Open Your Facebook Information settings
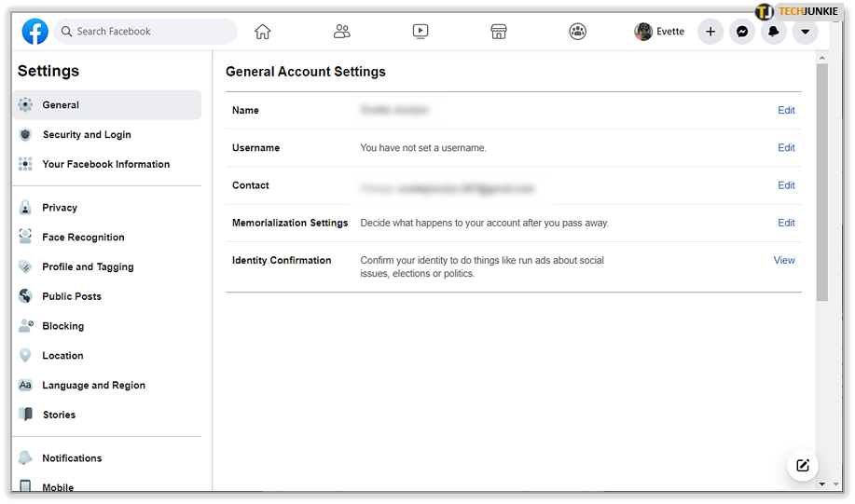This screenshot has width=855, height=504. [x=107, y=164]
